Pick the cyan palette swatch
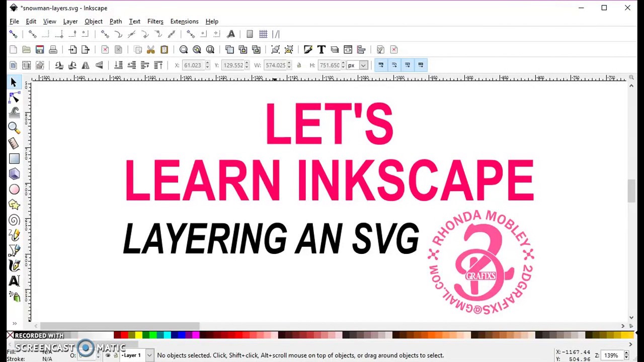The height and width of the screenshot is (362, 644). [167, 335]
